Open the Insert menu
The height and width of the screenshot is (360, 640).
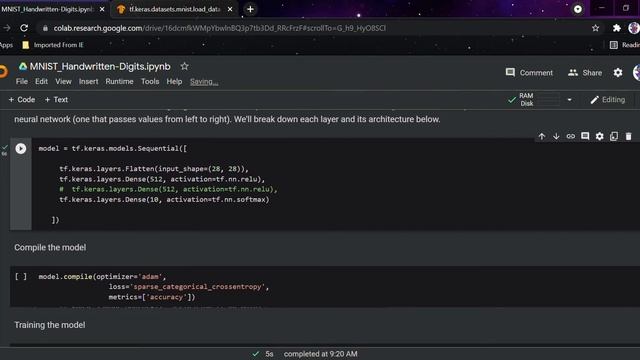click(89, 82)
